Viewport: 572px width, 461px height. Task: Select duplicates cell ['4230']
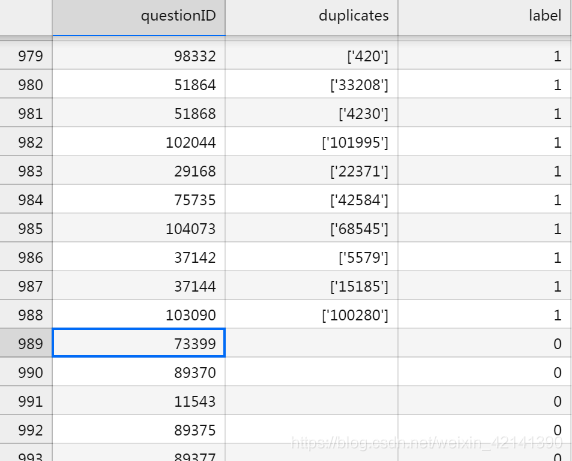click(312, 113)
